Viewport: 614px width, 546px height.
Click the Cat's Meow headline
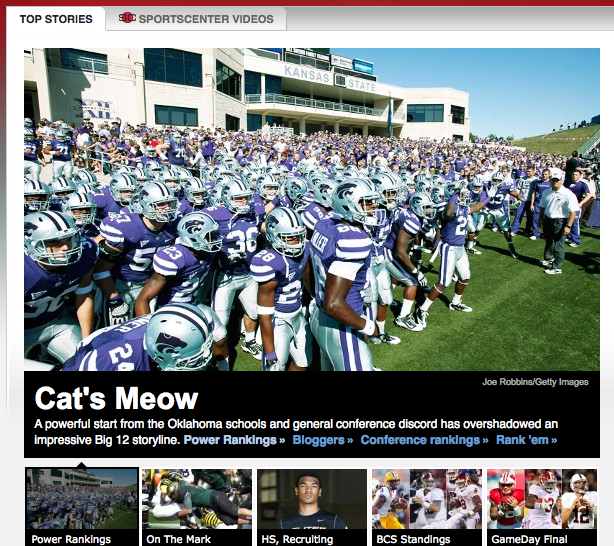(x=116, y=398)
